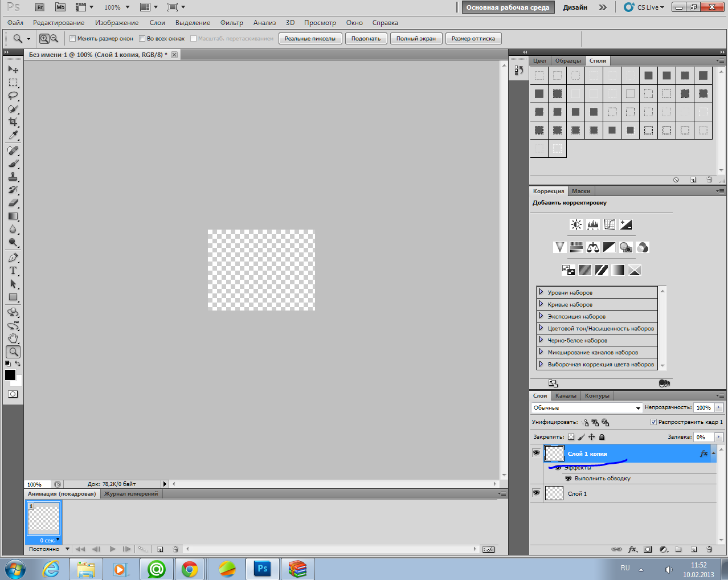The image size is (728, 580).
Task: Select the Hand tool
Action: pos(13,338)
